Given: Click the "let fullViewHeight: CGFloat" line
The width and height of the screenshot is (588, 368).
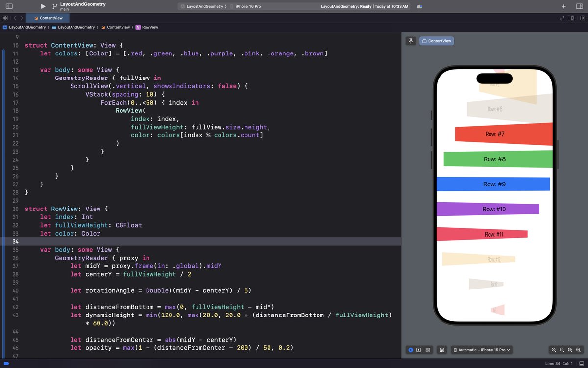Looking at the screenshot, I should coord(91,225).
